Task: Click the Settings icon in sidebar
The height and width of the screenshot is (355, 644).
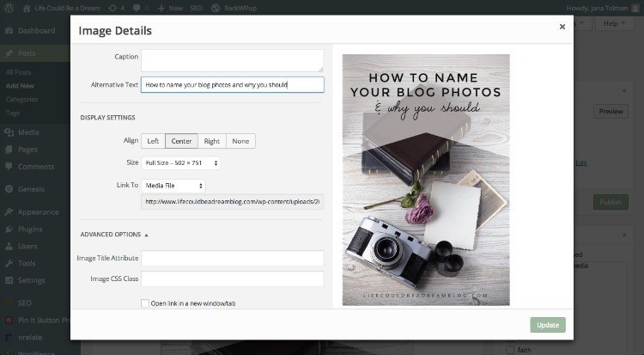Action: pyautogui.click(x=9, y=280)
